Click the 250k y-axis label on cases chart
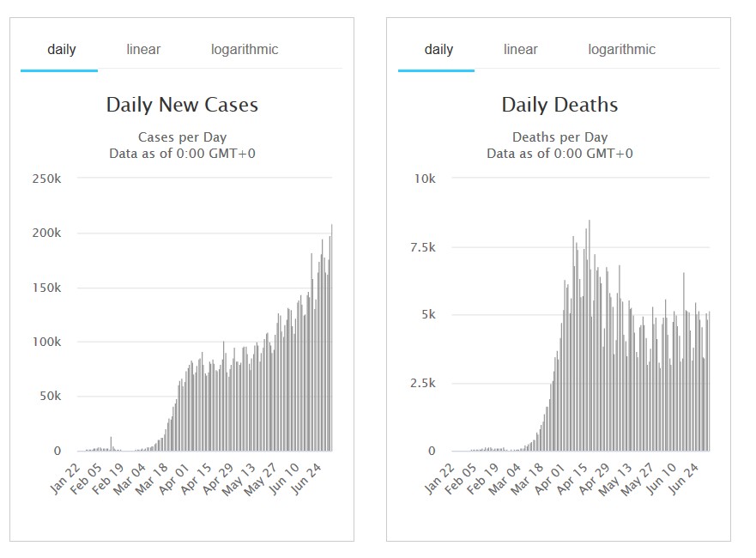756x558 pixels. pos(47,179)
